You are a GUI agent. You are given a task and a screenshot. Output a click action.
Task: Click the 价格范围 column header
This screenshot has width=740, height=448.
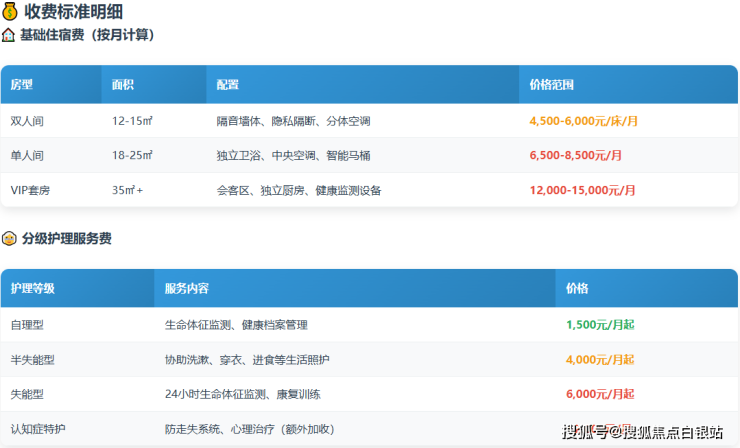click(551, 85)
